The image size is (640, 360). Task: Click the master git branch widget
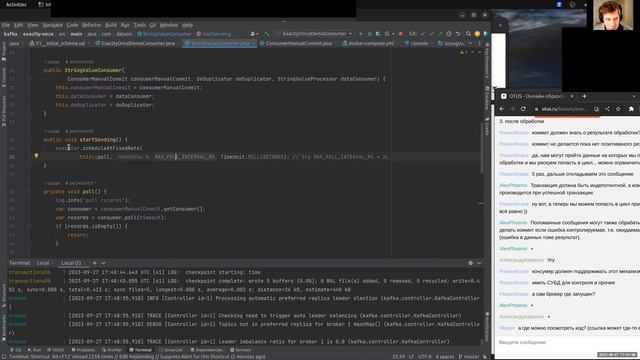pyautogui.click(x=469, y=356)
